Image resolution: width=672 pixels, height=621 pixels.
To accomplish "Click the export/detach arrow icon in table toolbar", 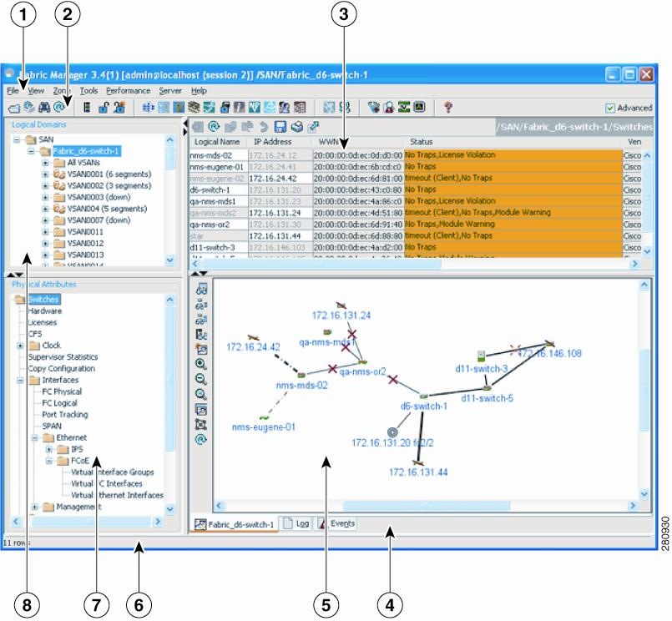I will 314,127.
